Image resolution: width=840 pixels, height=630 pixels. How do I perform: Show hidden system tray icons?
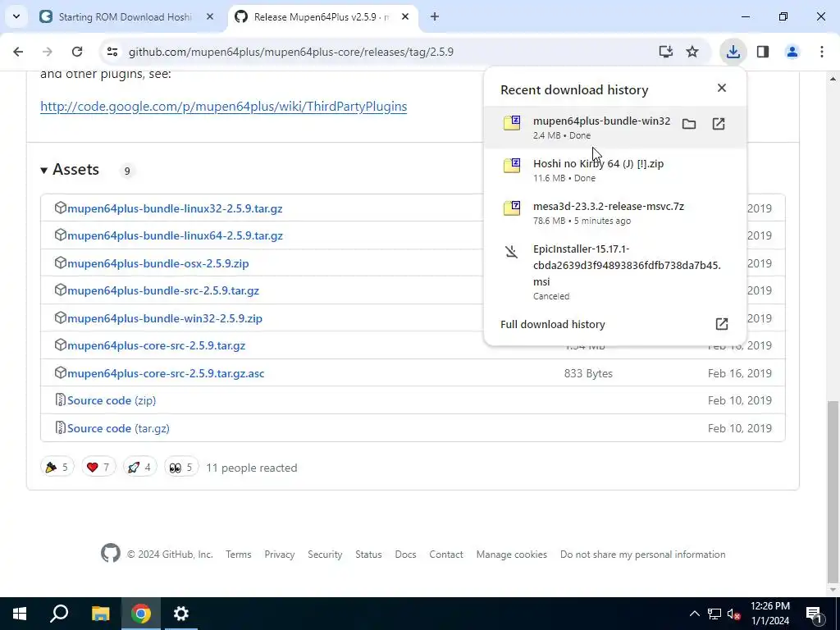pyautogui.click(x=694, y=614)
